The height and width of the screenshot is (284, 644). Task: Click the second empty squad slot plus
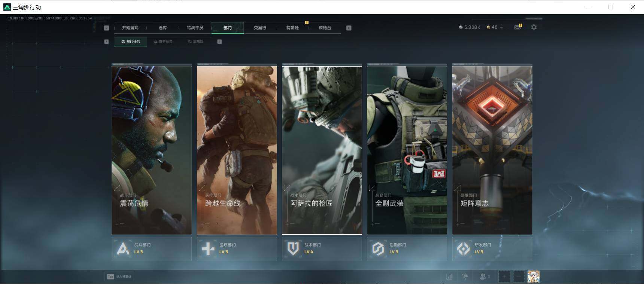pyautogui.click(x=519, y=277)
